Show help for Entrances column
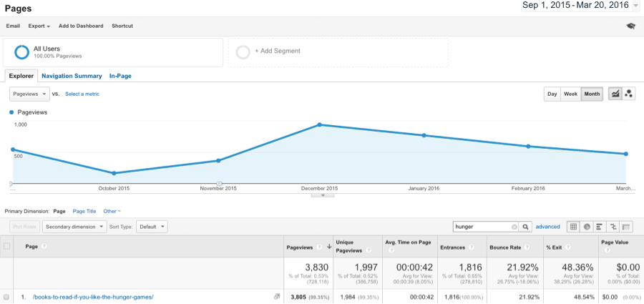644x304 pixels. [x=471, y=247]
